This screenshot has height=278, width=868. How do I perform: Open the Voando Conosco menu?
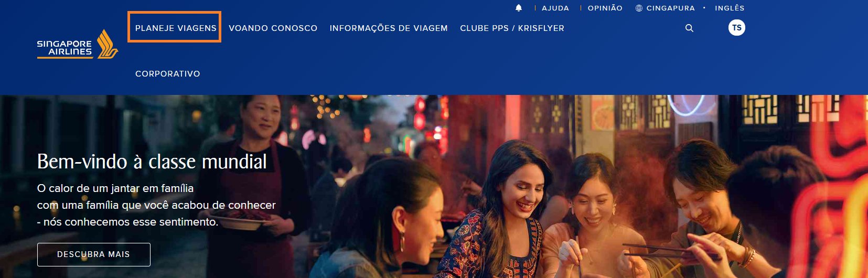[x=273, y=28]
